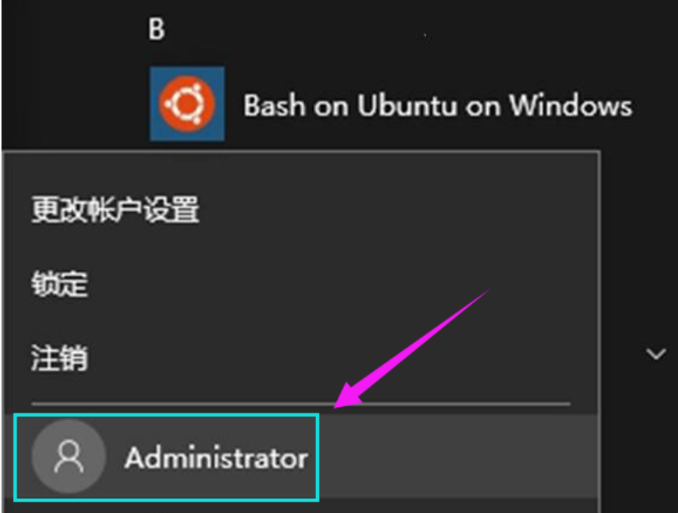Image resolution: width=678 pixels, height=513 pixels.
Task: Click the "Bash on Ubuntu on Windows" label
Action: (x=437, y=105)
